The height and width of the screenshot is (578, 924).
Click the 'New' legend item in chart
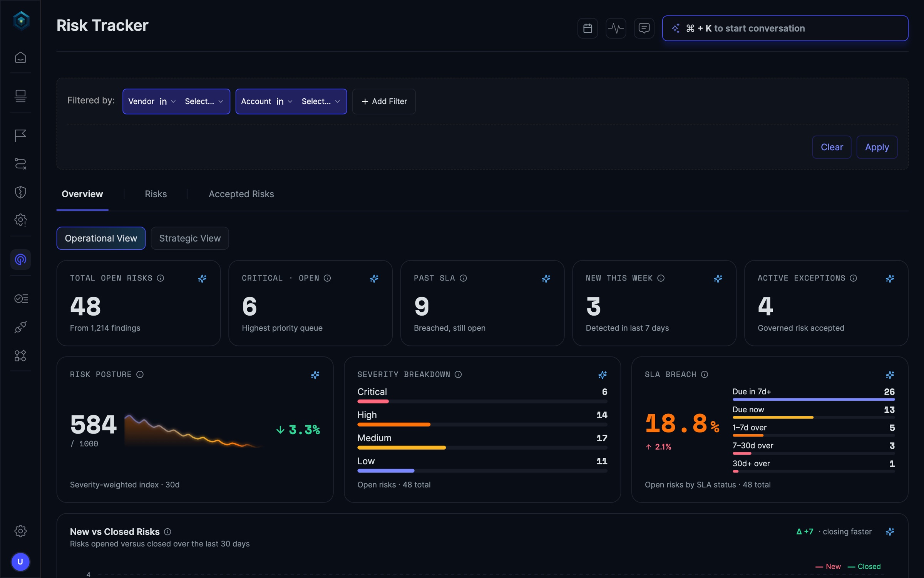828,566
